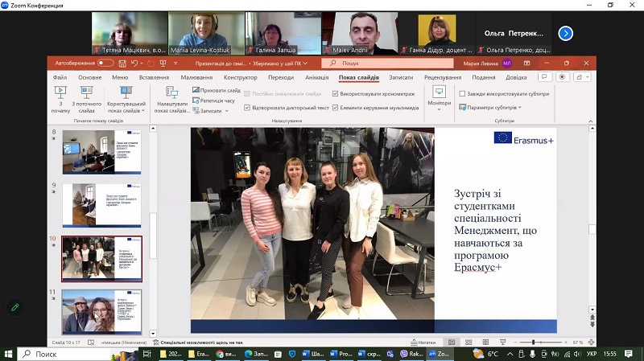Viewport: 644px width, 361px height.
Task: Switch to the Animation ribbon tab
Action: 316,77
